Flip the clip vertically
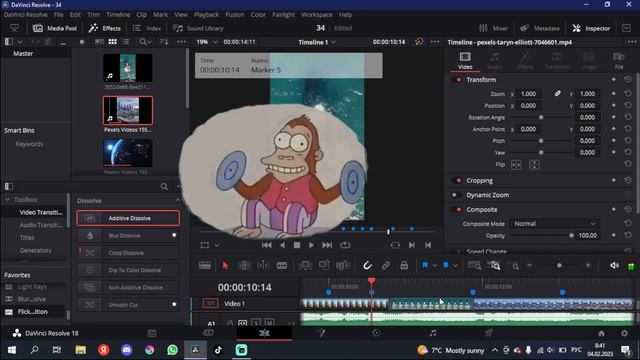The height and width of the screenshot is (360, 640). [x=534, y=165]
